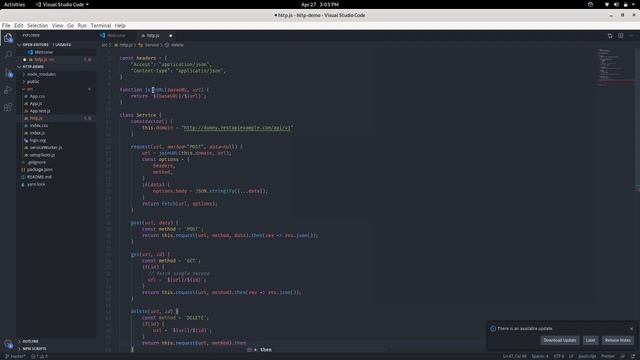The image size is (640, 360).
Task: Click the info icon in update notification
Action: pos(493,329)
